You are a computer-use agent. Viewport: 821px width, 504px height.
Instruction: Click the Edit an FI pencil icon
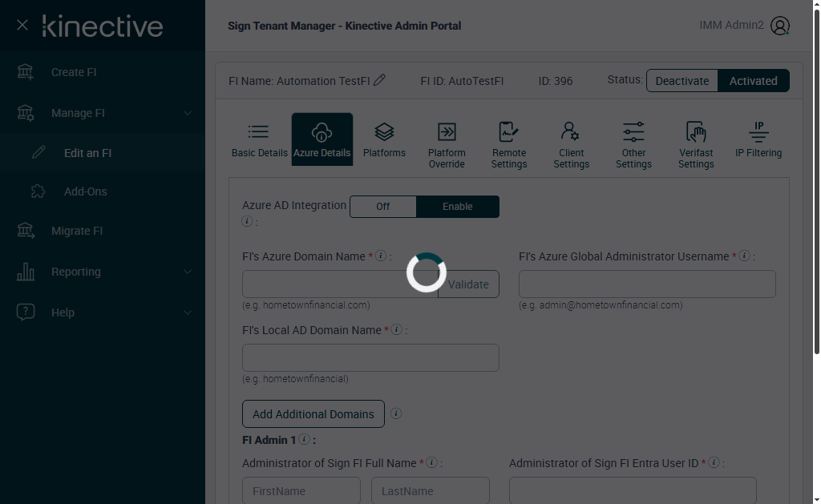(38, 152)
